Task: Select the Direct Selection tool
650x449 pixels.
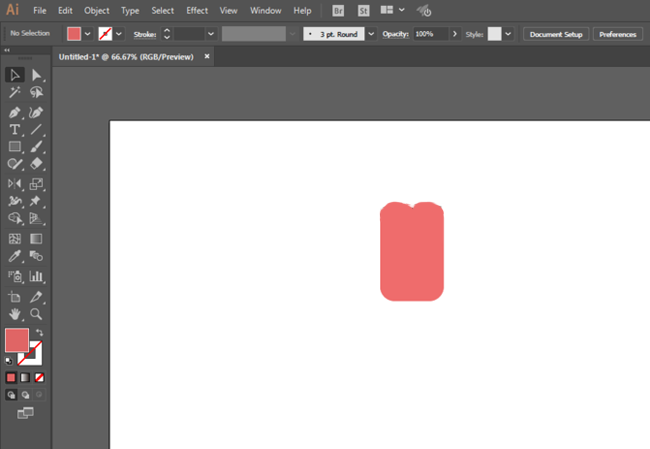Action: [x=37, y=75]
